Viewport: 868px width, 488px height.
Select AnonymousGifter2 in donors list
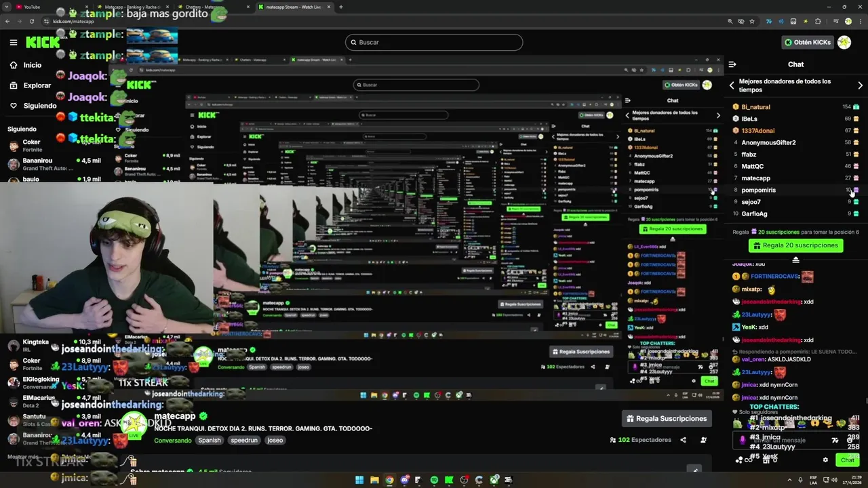pos(796,142)
